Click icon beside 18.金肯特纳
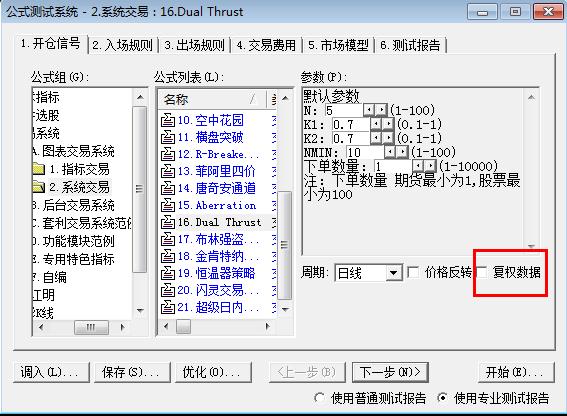 167,256
